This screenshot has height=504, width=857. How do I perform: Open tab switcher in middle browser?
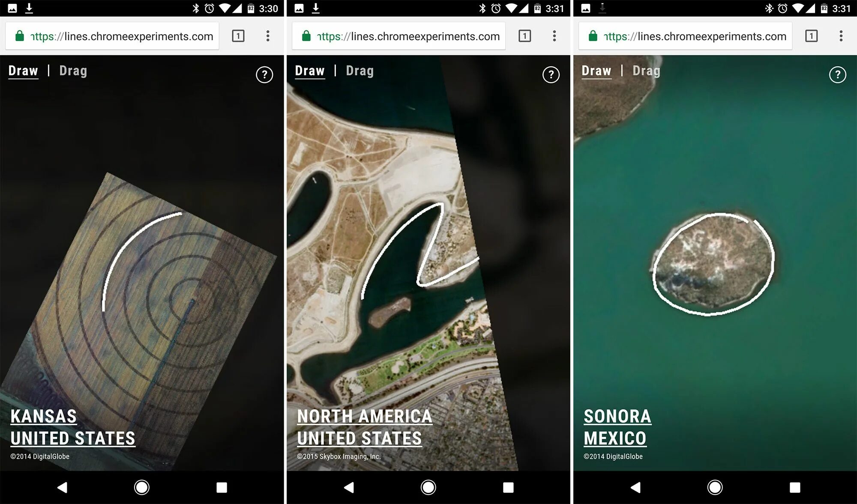(524, 36)
